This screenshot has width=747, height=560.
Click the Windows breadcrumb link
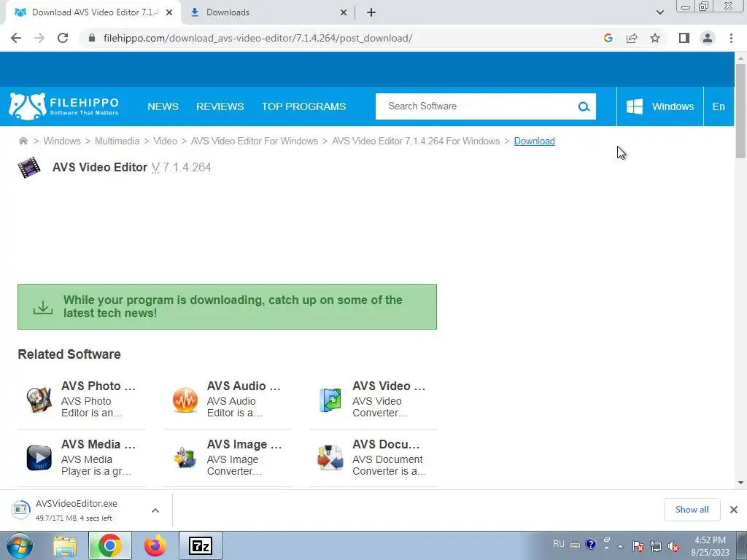coord(62,141)
